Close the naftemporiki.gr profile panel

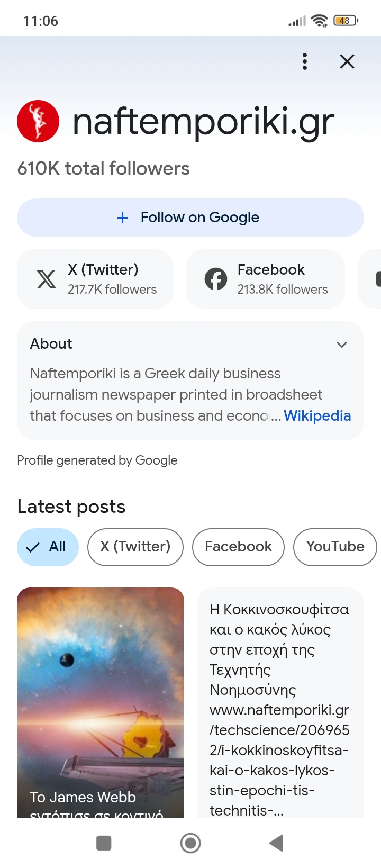coord(347,61)
